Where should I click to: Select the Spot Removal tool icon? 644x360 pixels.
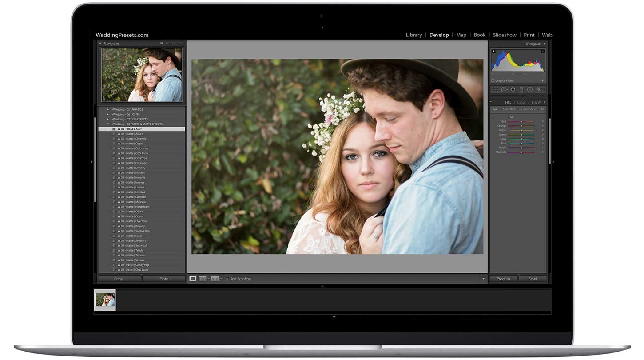[504, 89]
